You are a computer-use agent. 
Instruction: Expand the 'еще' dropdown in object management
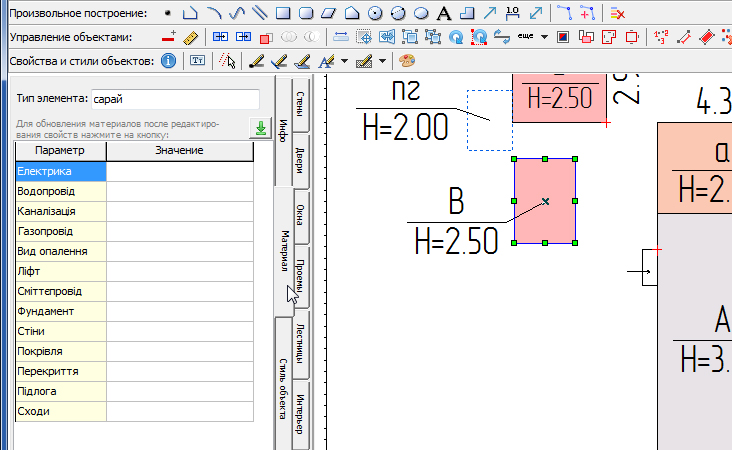[533, 37]
